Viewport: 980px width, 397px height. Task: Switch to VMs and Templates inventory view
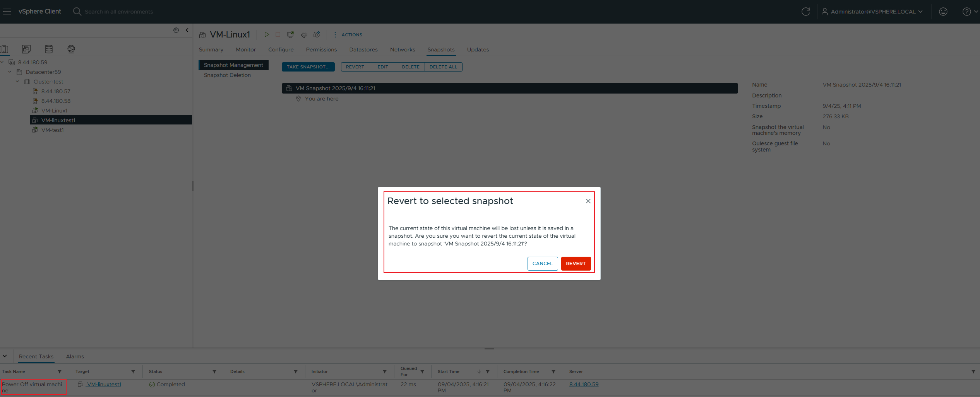pyautogui.click(x=26, y=49)
